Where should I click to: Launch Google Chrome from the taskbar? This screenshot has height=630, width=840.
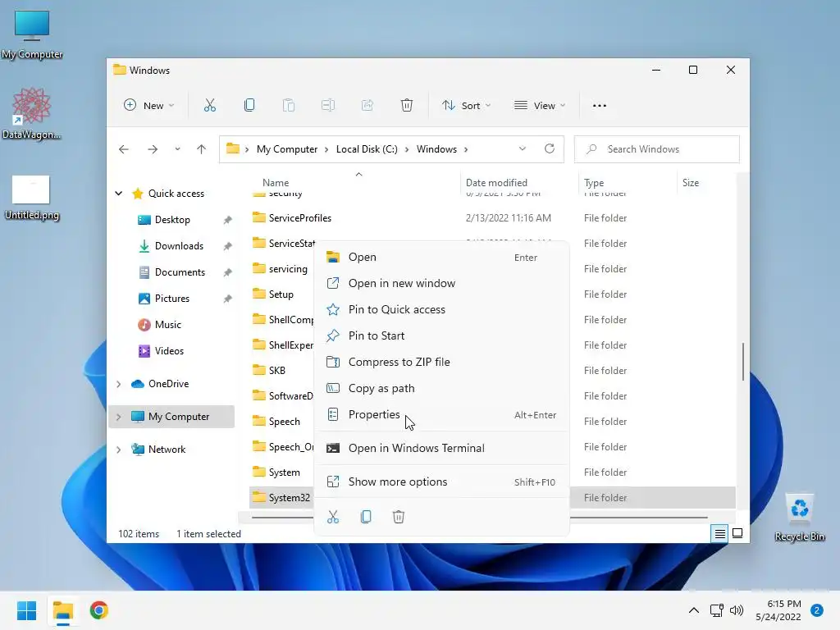coord(98,610)
